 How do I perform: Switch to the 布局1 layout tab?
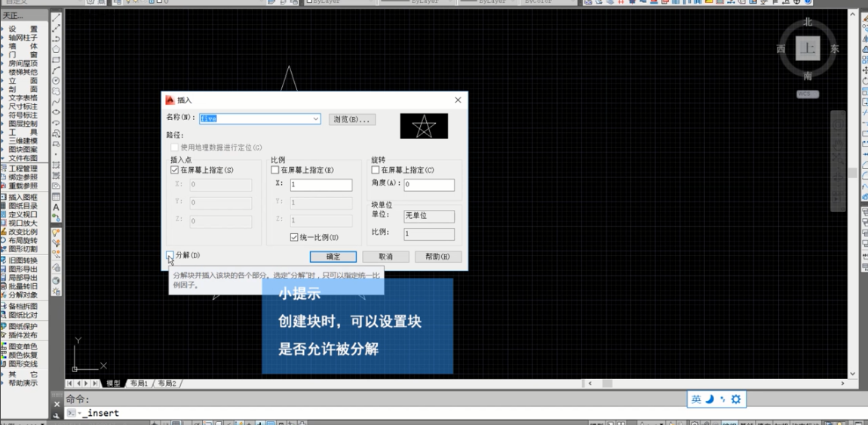[139, 383]
